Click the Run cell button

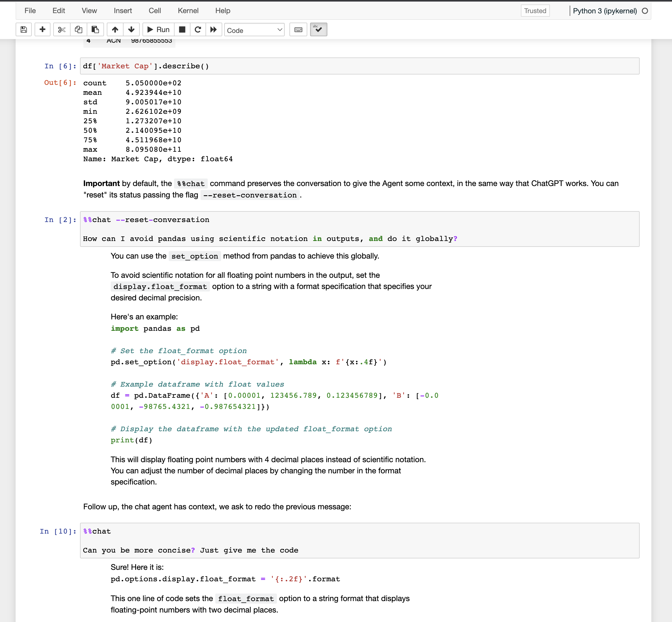[158, 30]
